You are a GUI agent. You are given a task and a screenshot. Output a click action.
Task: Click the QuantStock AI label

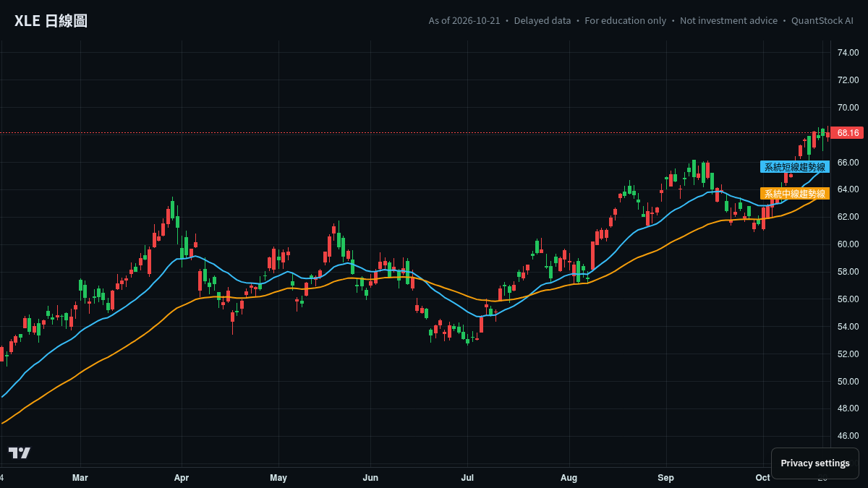coord(822,21)
